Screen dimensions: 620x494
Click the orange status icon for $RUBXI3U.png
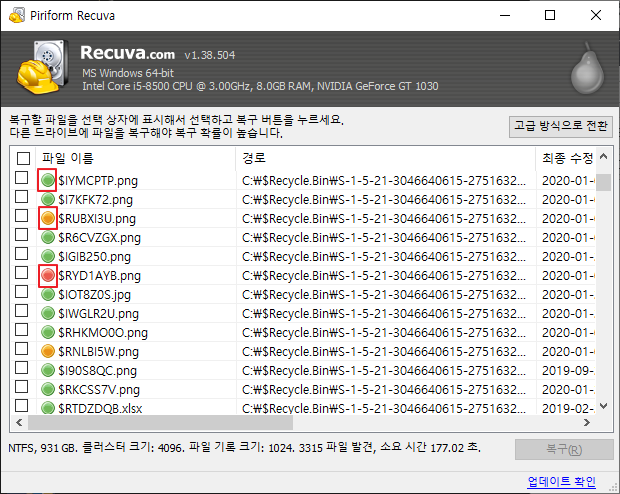(47, 218)
